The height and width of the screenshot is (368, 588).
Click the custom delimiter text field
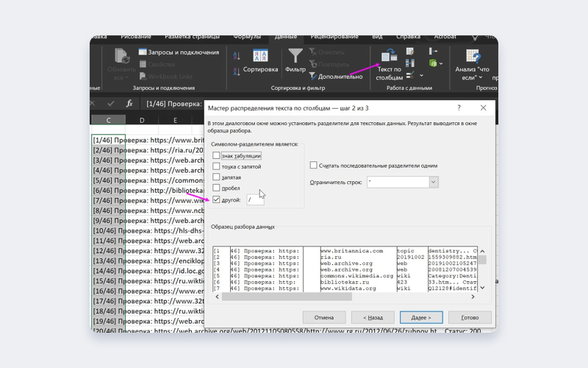255,199
